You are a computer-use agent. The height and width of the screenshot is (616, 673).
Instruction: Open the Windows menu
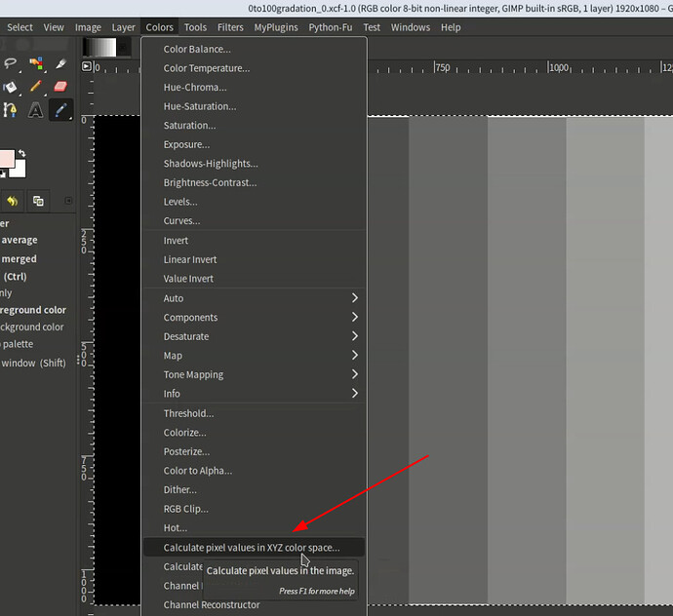click(411, 27)
